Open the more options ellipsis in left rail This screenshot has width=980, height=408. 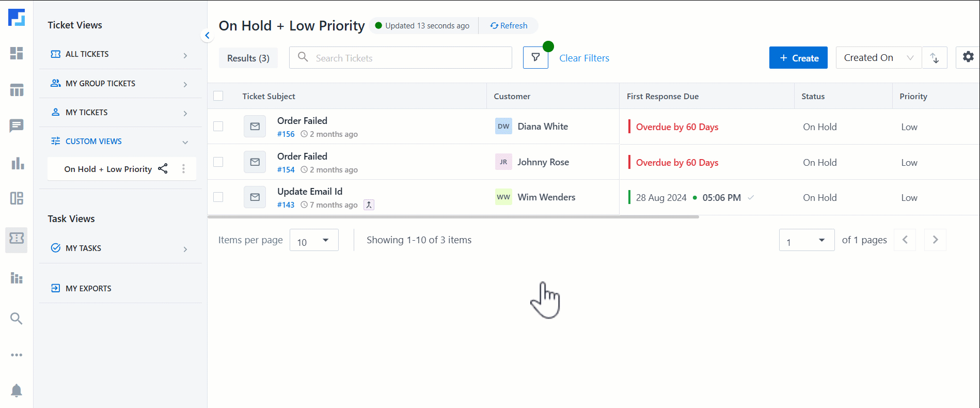point(17,355)
